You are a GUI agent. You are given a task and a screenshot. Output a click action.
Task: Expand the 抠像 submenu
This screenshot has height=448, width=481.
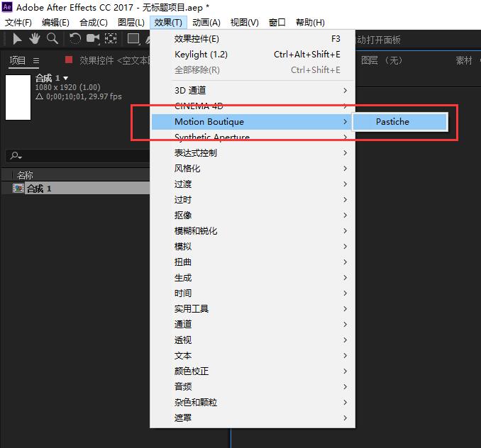point(253,215)
